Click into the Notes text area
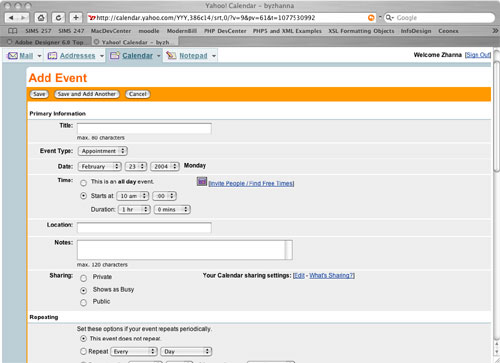 185,250
